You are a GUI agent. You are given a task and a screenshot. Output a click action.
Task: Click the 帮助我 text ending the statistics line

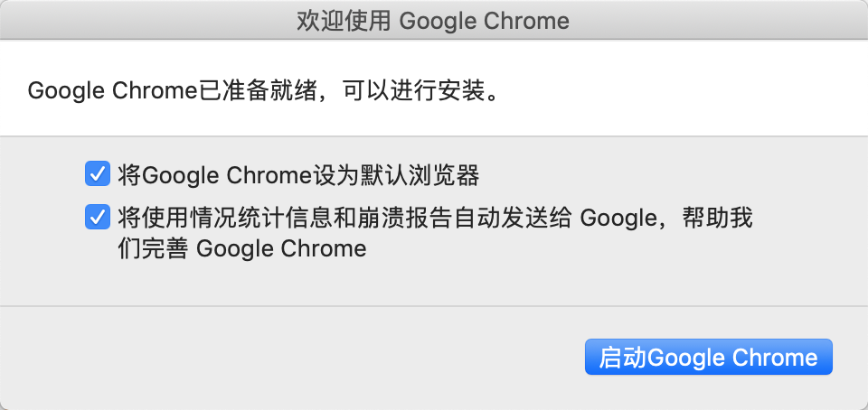(725, 218)
